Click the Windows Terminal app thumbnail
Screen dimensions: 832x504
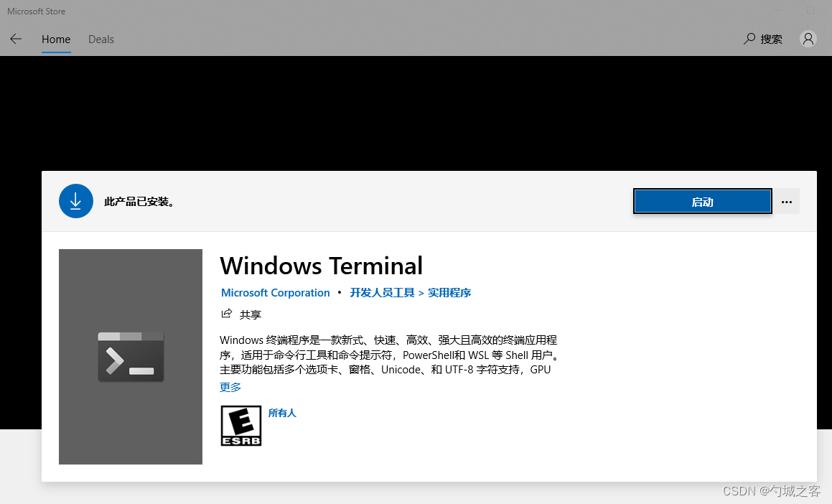point(131,357)
